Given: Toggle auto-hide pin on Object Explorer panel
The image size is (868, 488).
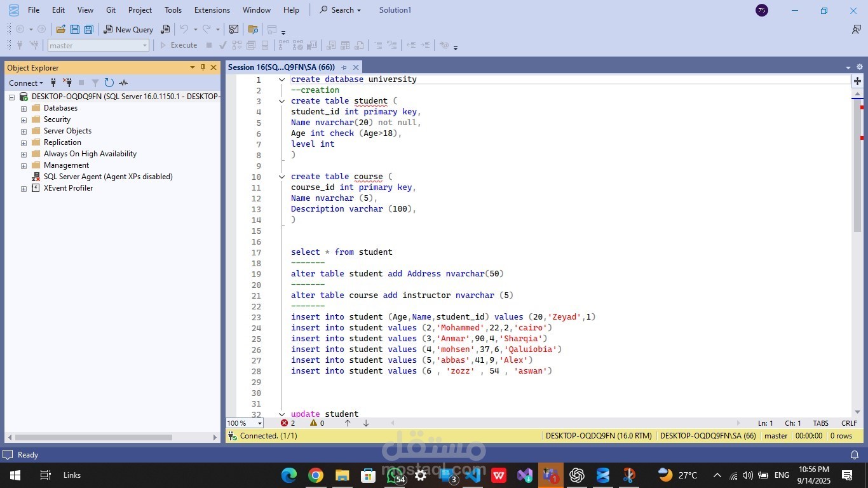Looking at the screenshot, I should tap(203, 67).
